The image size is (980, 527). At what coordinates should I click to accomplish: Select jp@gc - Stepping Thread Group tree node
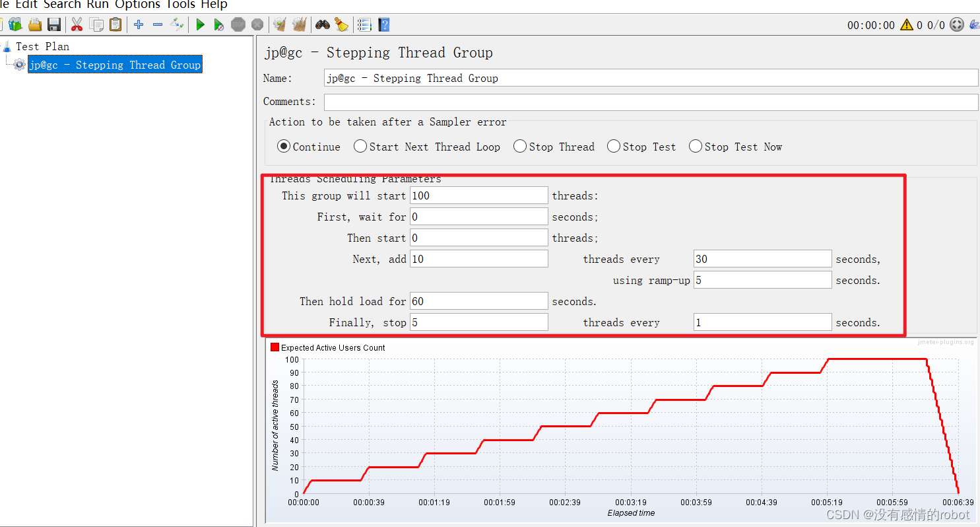click(115, 65)
